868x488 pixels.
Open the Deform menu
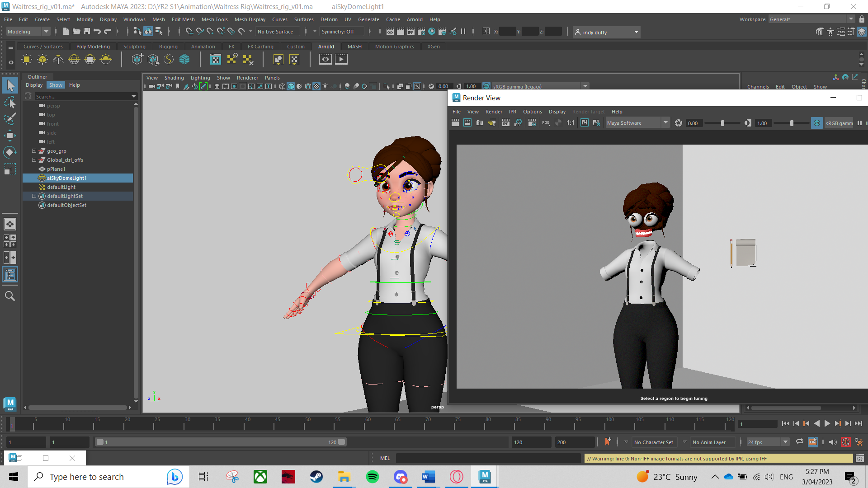329,19
